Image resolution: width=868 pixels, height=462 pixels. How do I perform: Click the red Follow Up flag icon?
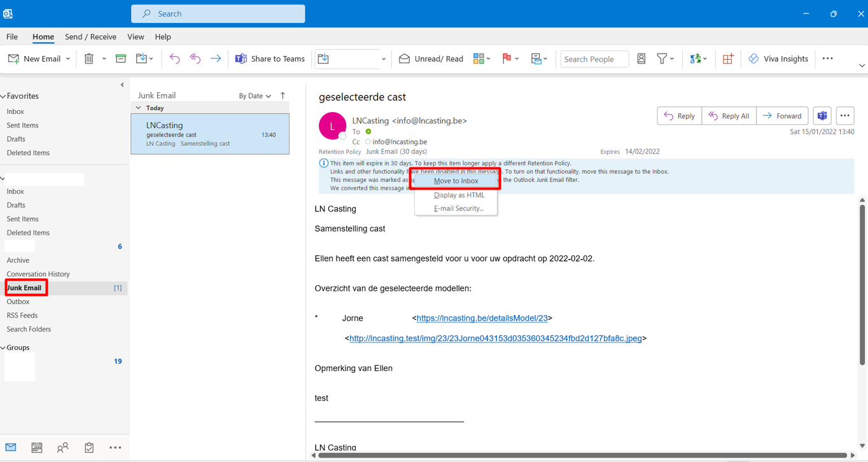coord(507,59)
